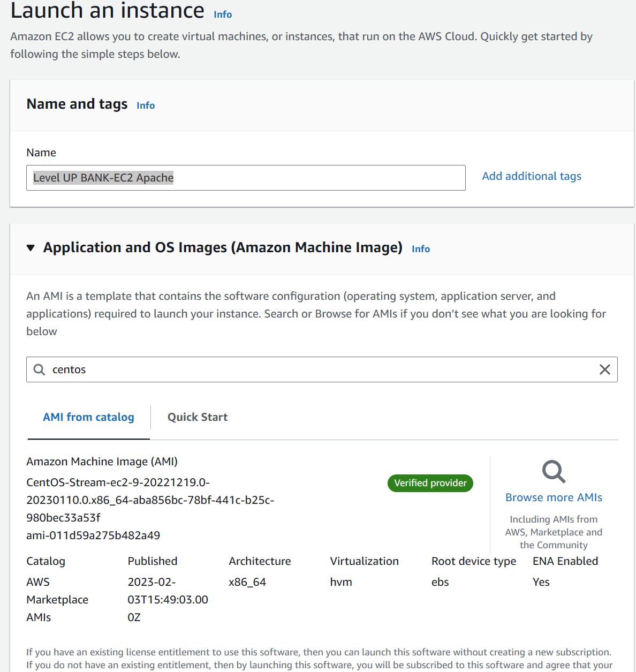Viewport: 636px width, 672px height.
Task: Click the AWS Marketplace AMIs catalog value
Action: 57,600
